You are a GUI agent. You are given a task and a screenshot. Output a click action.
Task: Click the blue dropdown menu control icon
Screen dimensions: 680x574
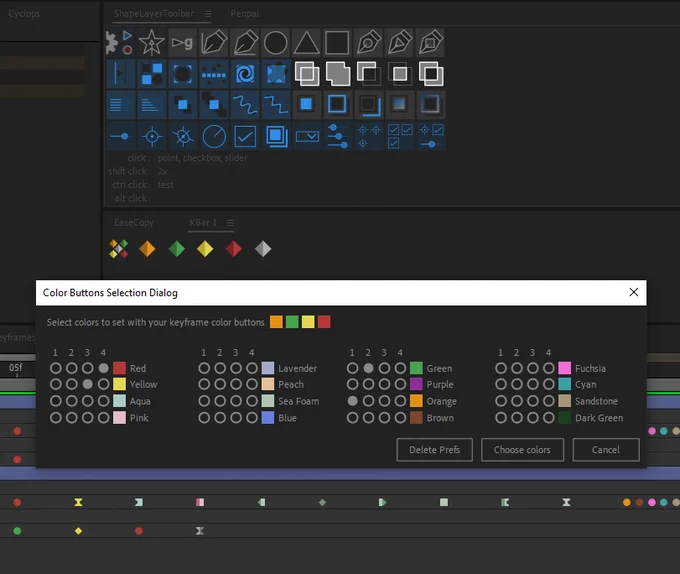307,136
